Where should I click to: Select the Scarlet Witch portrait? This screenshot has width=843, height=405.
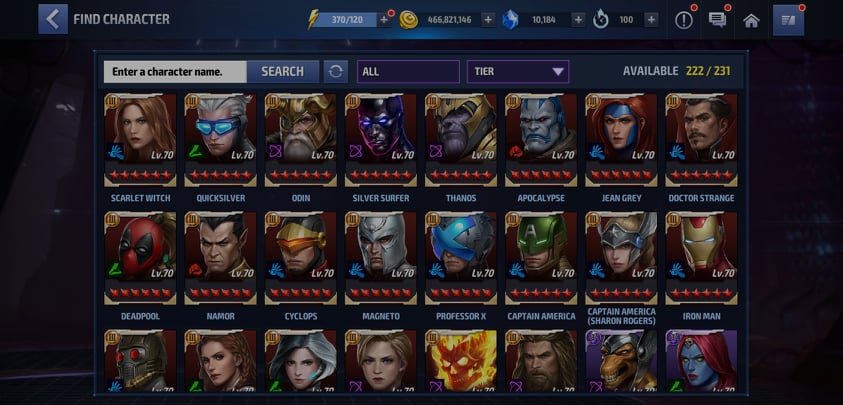[140, 140]
